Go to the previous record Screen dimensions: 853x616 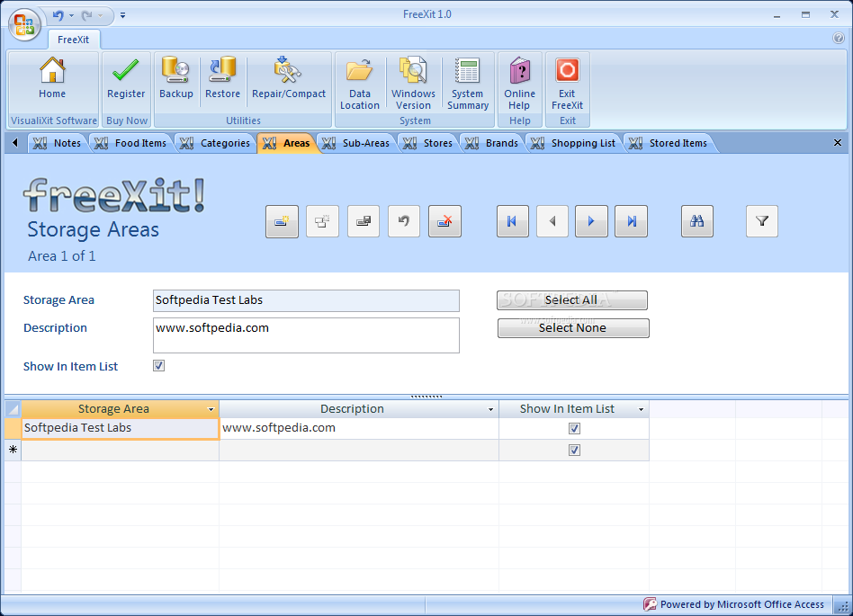pyautogui.click(x=552, y=221)
